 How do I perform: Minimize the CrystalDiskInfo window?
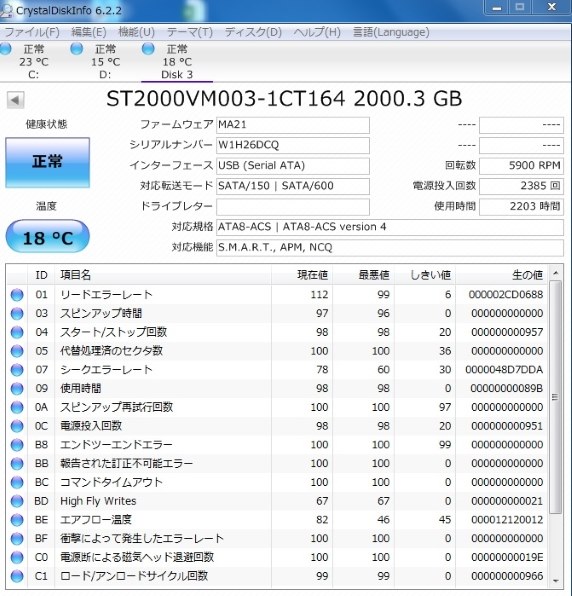[497, 8]
